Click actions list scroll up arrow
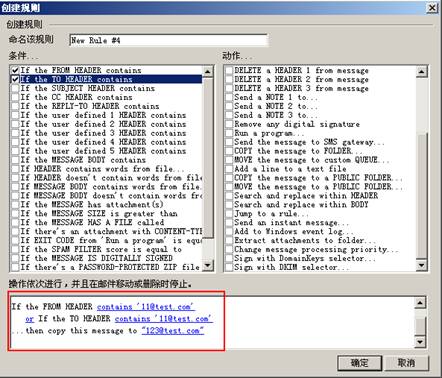Screen dimensions: 442x378 click(x=421, y=71)
